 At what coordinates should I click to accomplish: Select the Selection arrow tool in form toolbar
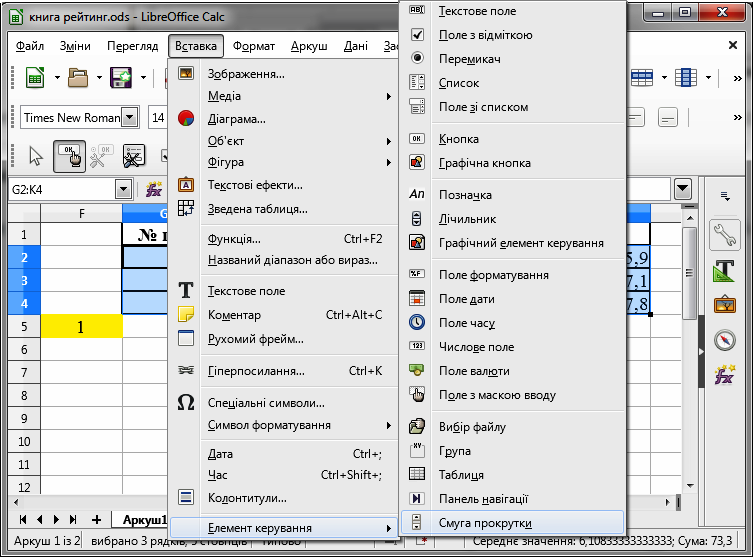coord(36,156)
